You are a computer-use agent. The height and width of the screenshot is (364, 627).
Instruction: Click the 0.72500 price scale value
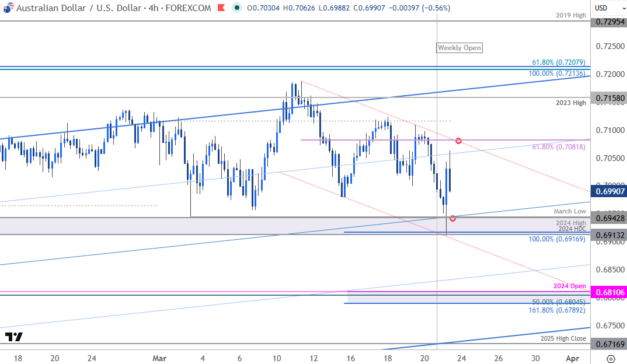tap(610, 46)
